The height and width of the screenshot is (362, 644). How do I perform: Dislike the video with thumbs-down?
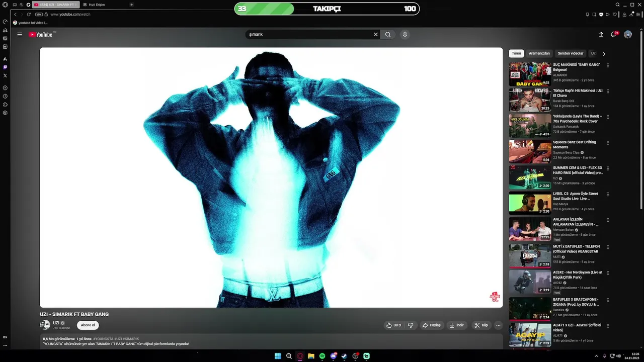(x=411, y=325)
